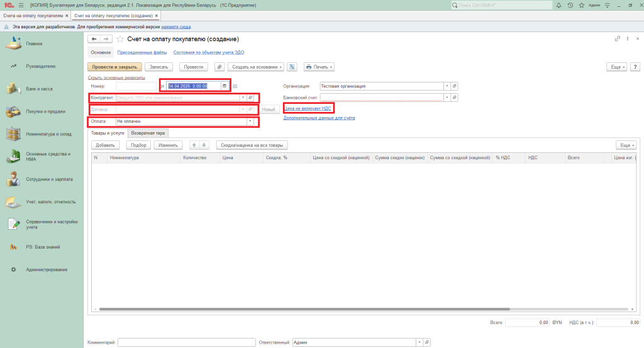The image size is (644, 348).
Task: Expand Создать на основании menu
Action: (256, 67)
